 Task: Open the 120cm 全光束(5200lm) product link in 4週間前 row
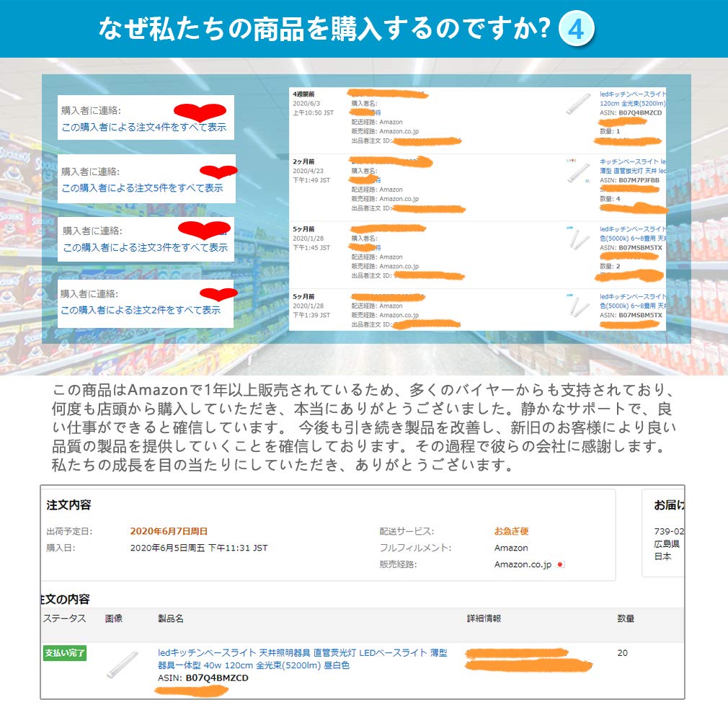coord(632,99)
